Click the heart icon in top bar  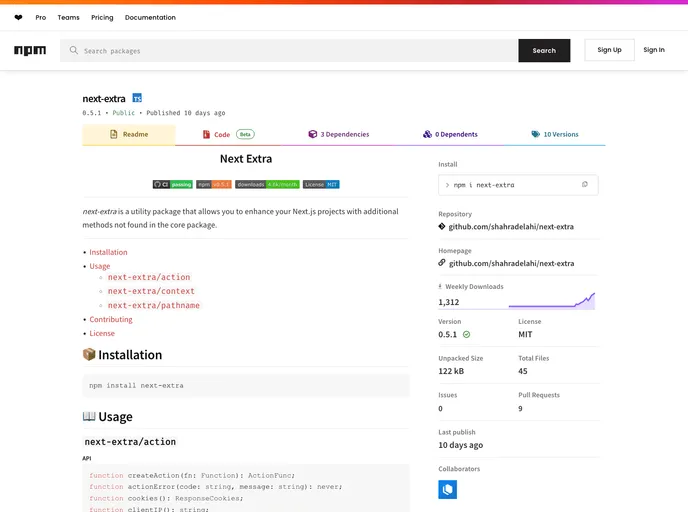point(18,17)
